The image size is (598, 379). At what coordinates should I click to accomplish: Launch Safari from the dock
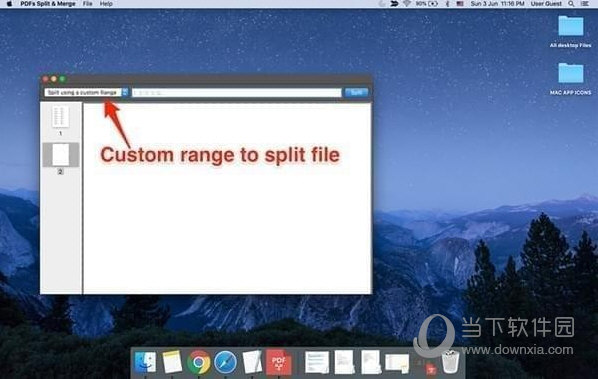(225, 362)
